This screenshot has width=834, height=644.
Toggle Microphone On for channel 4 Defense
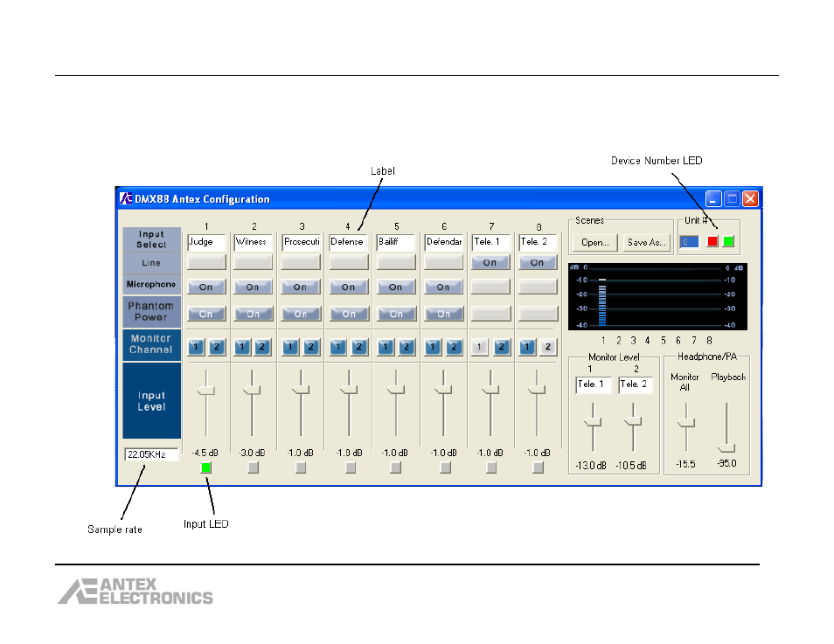[349, 287]
